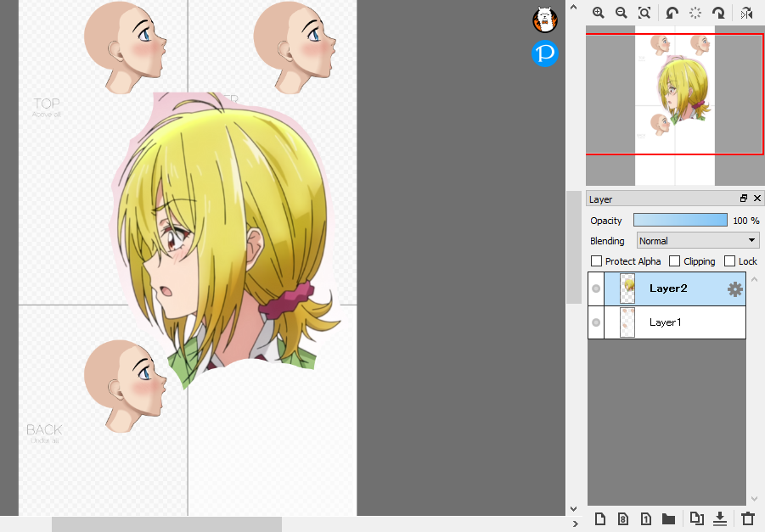The image size is (765, 532).
Task: Click the zoom in magnifier icon
Action: pyautogui.click(x=599, y=13)
